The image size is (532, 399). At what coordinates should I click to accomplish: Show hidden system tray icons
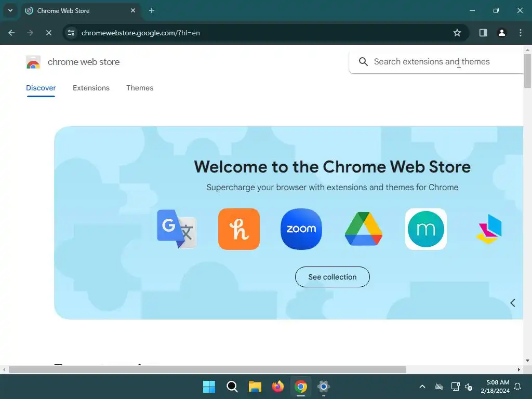[x=422, y=387]
